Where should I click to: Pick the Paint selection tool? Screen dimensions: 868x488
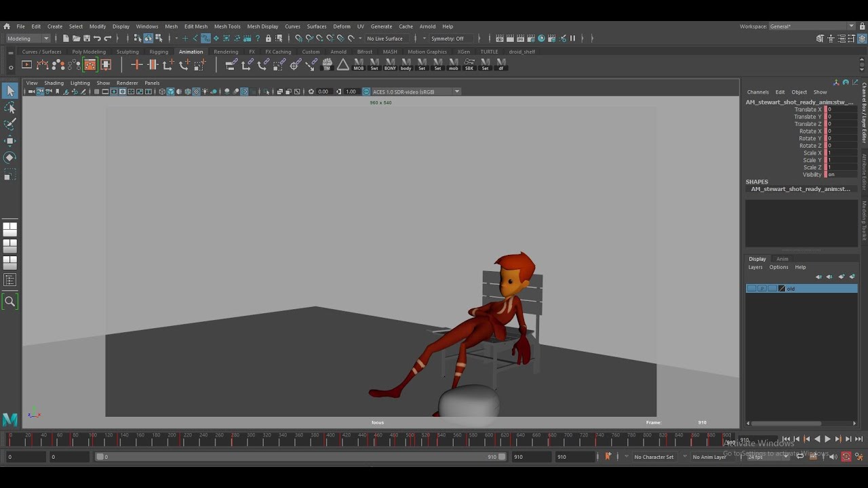click(10, 124)
